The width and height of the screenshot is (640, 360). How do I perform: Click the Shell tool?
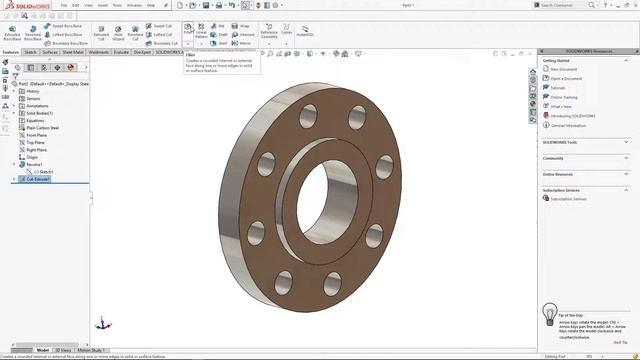click(x=219, y=43)
